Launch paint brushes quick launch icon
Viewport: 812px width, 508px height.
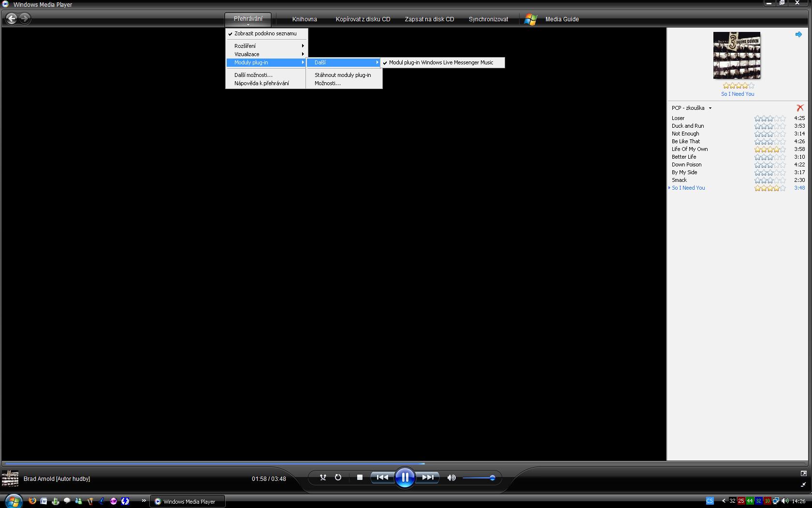coord(90,501)
